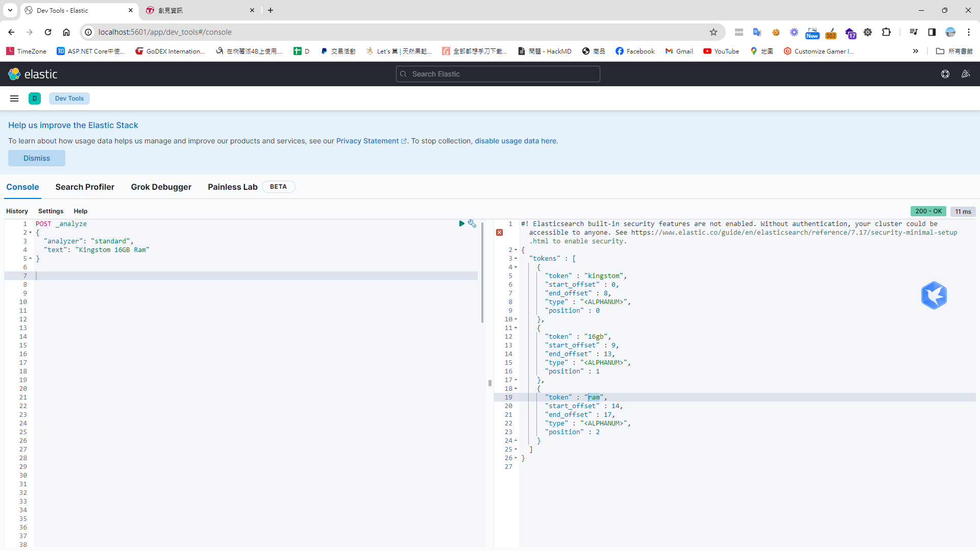The height and width of the screenshot is (551, 980).
Task: Click the send request play icon
Action: coord(461,223)
